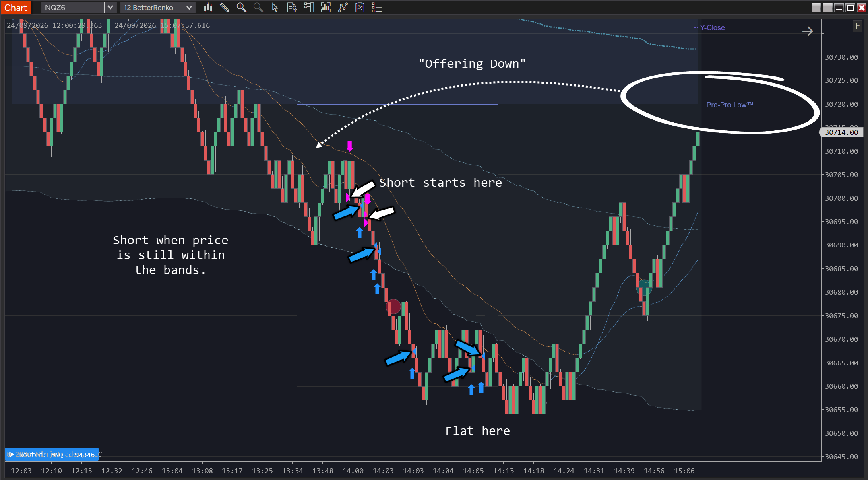Image resolution: width=868 pixels, height=480 pixels.
Task: Expand the NQZ6 instrument dropdown arrow
Action: click(x=110, y=8)
